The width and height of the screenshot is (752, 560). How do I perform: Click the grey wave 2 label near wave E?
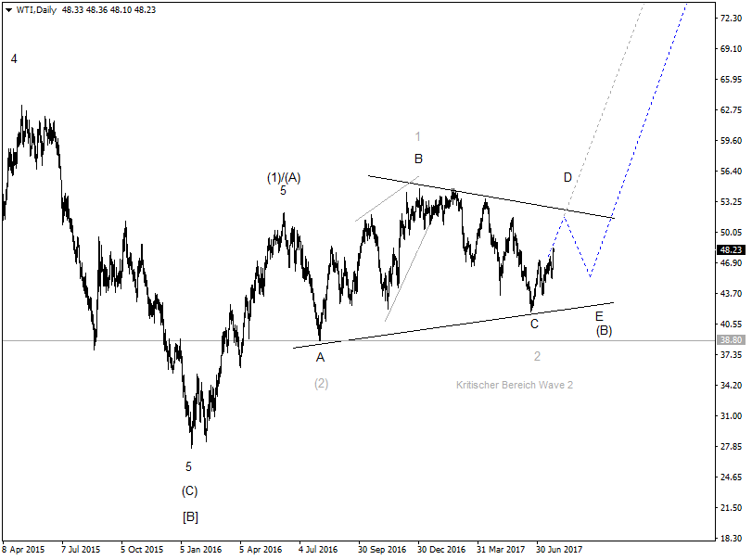(537, 353)
